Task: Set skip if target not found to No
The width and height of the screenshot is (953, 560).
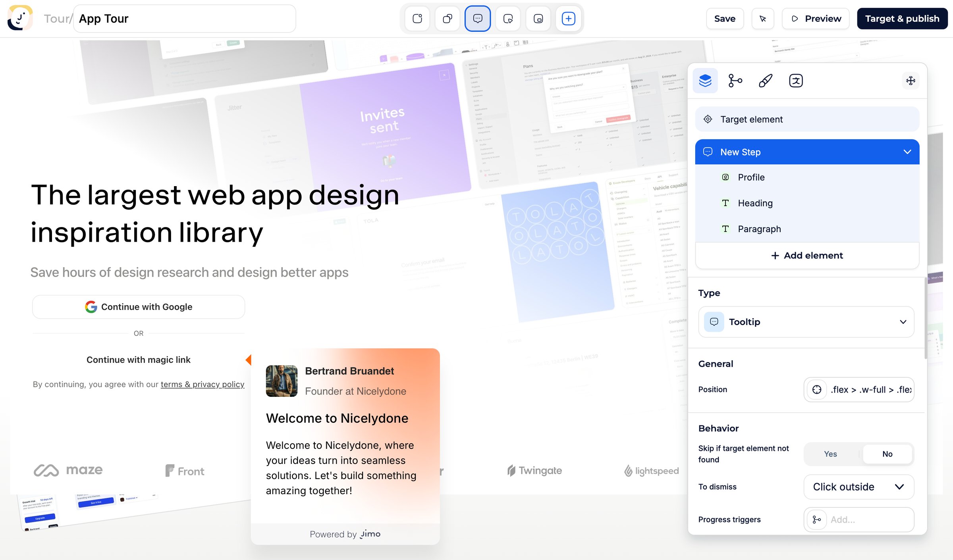Action: pos(887,454)
